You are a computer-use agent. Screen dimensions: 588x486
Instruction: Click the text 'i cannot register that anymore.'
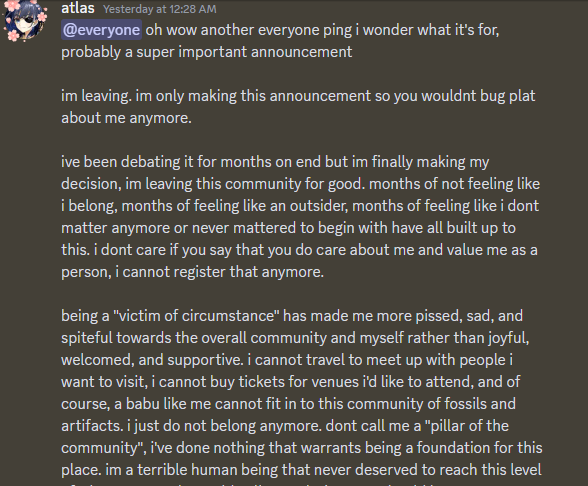(x=219, y=272)
